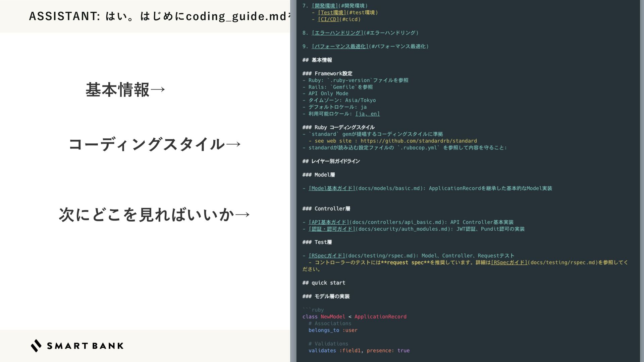Click the 基本情報→ slide label
Screen dimensions: 644x362
(125, 90)
